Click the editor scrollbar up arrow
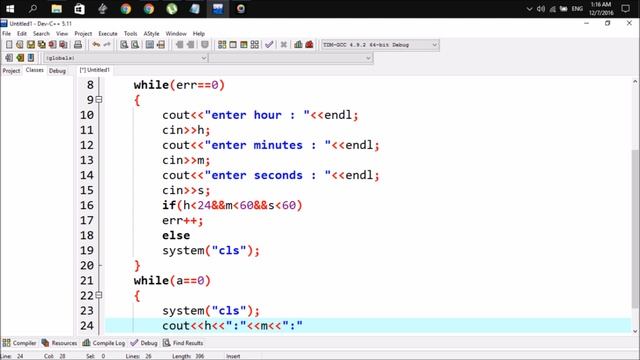Viewport: 640px width, 360px height. 635,82
